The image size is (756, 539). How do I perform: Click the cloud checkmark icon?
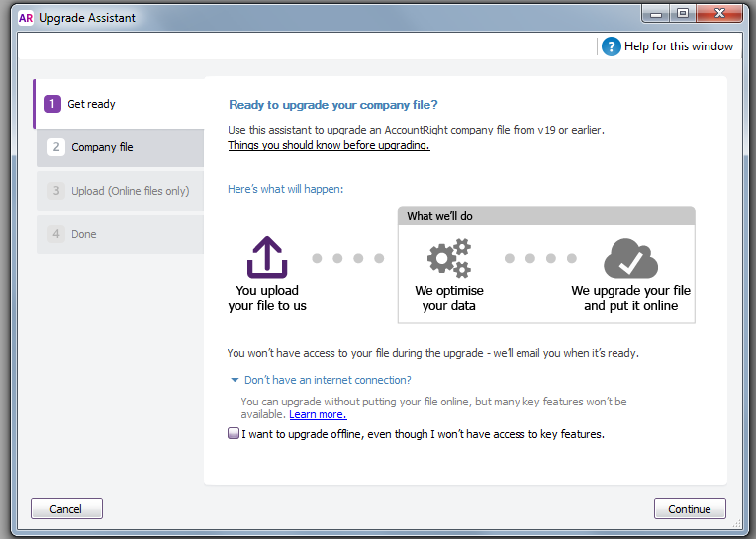[x=630, y=259]
